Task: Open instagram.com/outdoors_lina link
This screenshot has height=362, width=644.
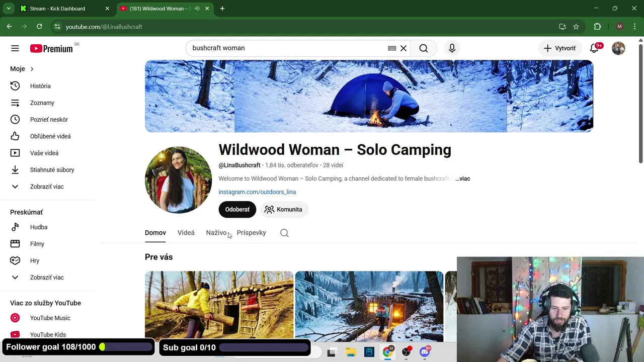Action: pyautogui.click(x=257, y=192)
